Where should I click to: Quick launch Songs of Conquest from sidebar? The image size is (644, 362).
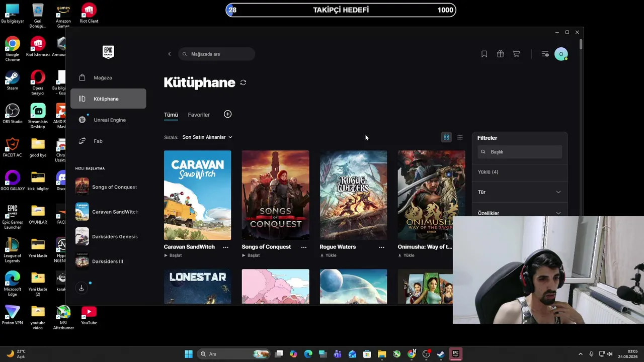[108, 187]
